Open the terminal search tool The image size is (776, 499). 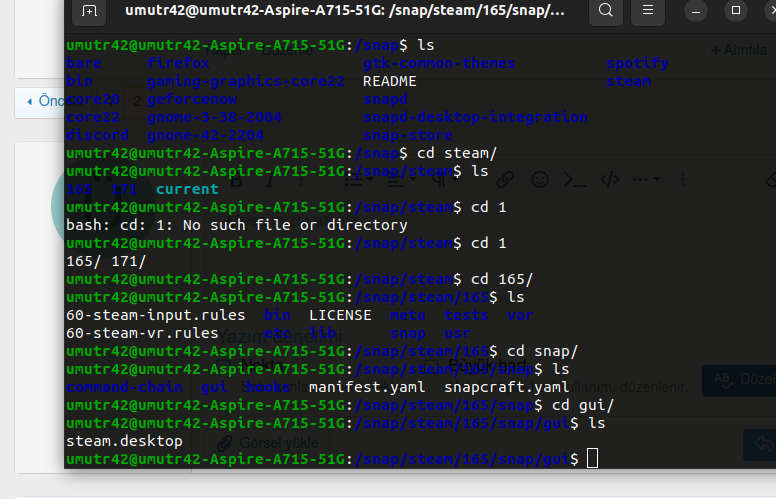tap(605, 10)
